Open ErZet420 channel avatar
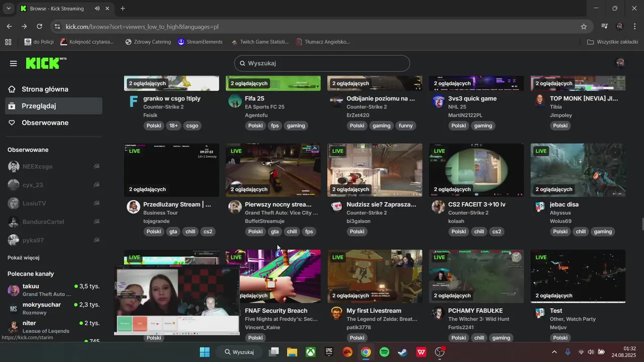The width and height of the screenshot is (644, 362). [x=337, y=101]
